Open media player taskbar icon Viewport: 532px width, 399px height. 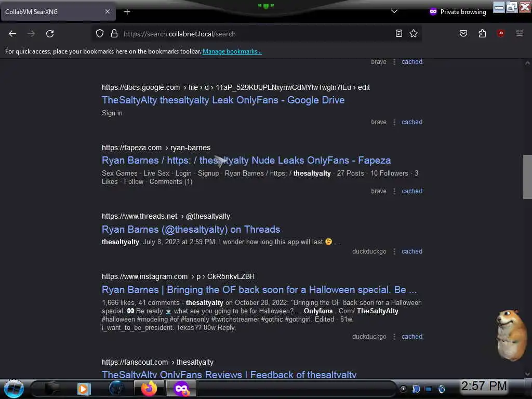pos(84,389)
